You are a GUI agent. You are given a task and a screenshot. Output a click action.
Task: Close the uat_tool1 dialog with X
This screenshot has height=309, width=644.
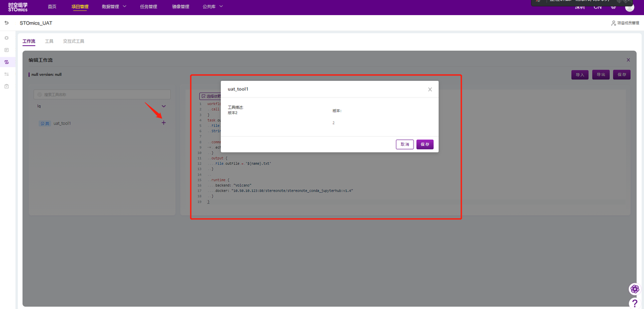(430, 89)
